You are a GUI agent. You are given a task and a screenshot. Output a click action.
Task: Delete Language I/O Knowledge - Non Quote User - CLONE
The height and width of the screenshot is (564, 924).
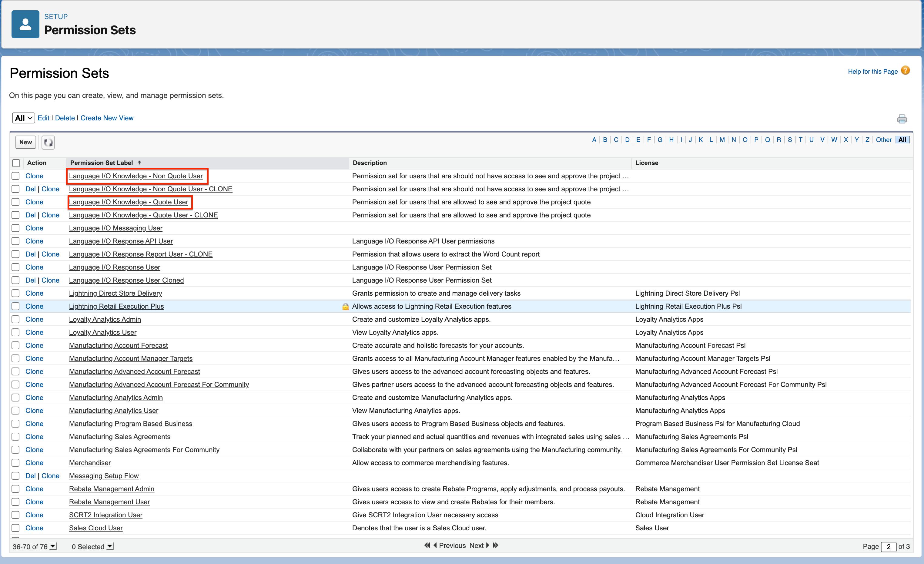tap(30, 189)
